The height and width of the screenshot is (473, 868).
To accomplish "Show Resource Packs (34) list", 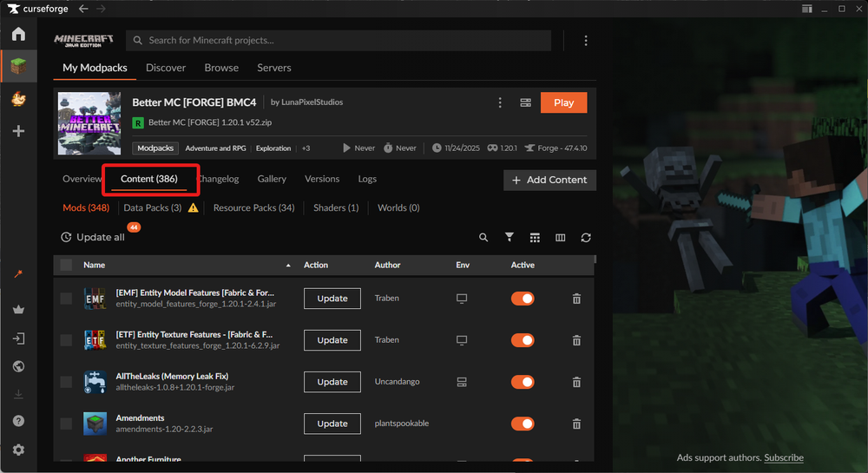I will (254, 208).
